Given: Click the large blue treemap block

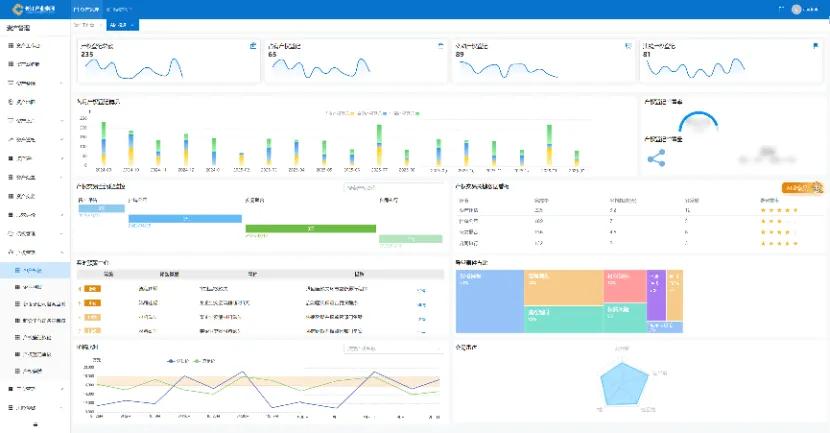Looking at the screenshot, I should coord(490,301).
